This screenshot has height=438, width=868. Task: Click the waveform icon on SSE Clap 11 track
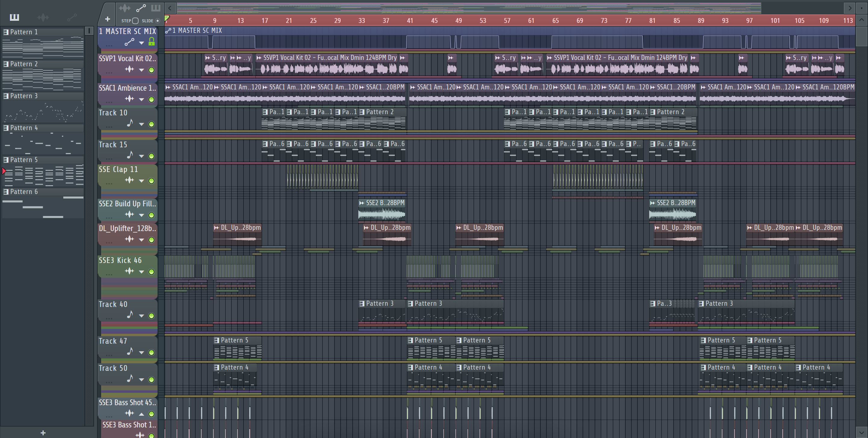tap(129, 180)
